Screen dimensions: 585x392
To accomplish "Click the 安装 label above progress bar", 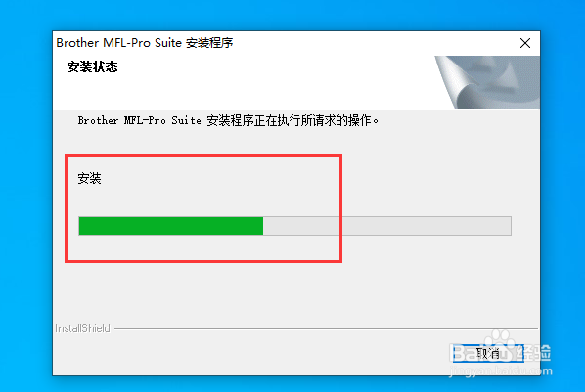I will 89,178.
